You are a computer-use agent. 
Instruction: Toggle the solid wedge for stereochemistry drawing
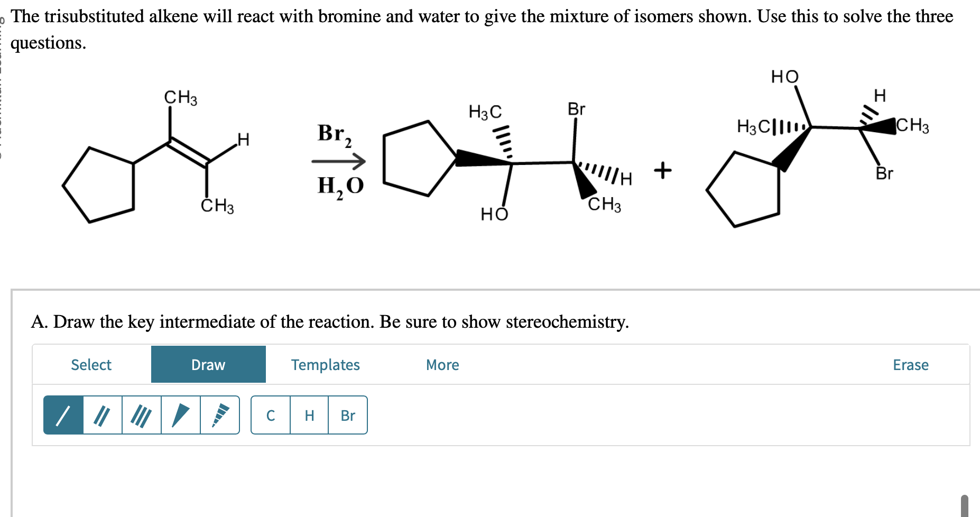click(x=181, y=416)
